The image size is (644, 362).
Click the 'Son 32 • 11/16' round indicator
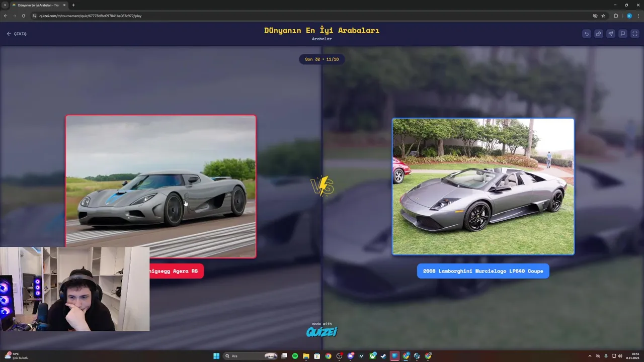[x=322, y=59]
